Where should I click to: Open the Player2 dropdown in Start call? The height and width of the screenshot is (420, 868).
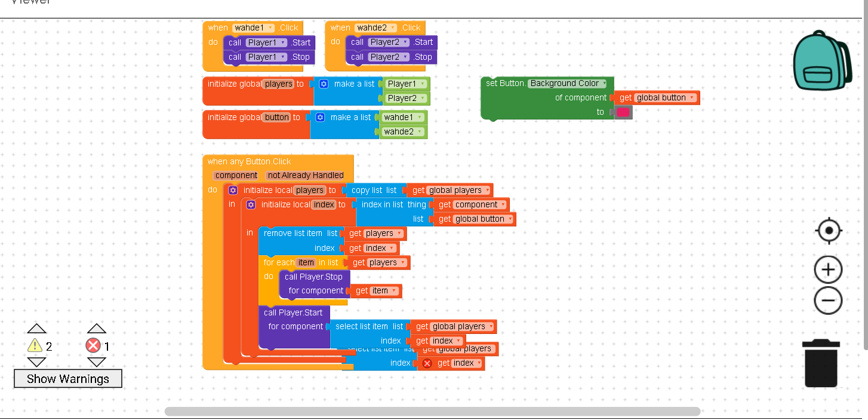(402, 42)
